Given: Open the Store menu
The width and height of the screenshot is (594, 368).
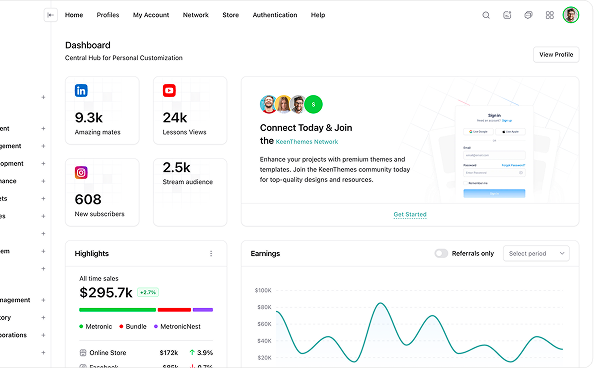Looking at the screenshot, I should tap(230, 15).
